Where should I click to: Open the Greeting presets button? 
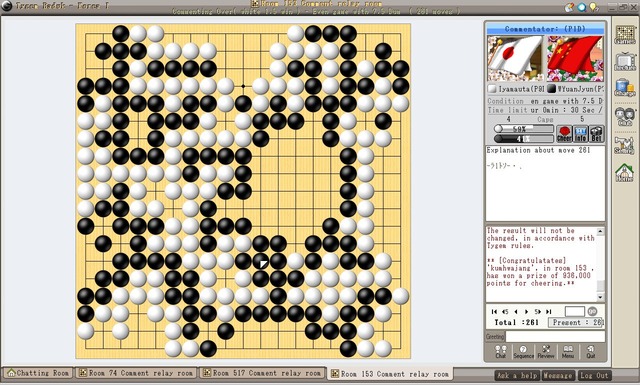495,337
